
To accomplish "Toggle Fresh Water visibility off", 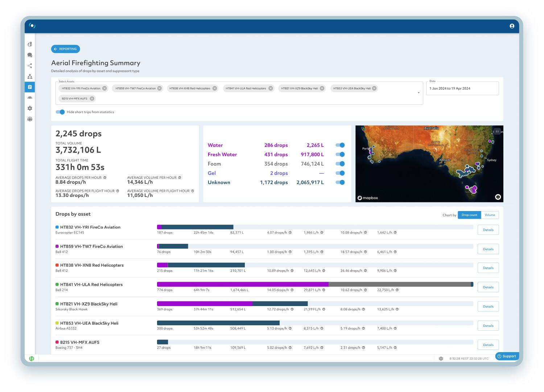I will [340, 154].
